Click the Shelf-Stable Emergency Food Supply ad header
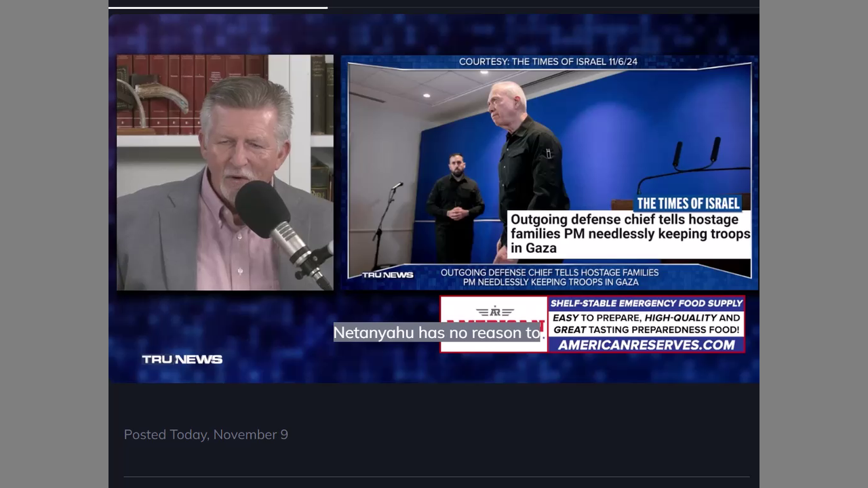Viewport: 868px width, 488px height. (x=646, y=304)
